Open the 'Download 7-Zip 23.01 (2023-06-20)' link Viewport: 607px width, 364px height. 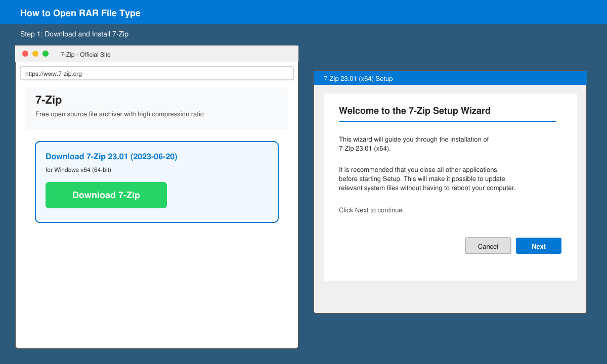pyautogui.click(x=111, y=157)
